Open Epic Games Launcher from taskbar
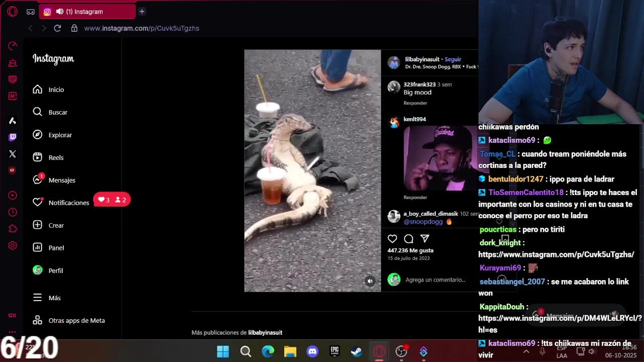Screen dimensions: 644x362 (335, 351)
